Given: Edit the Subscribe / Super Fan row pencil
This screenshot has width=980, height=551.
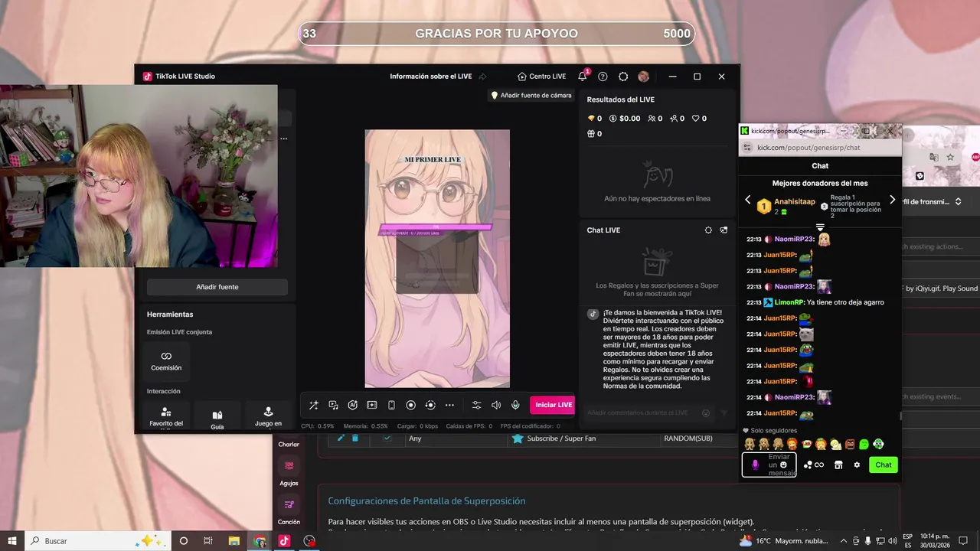Looking at the screenshot, I should pyautogui.click(x=341, y=438).
